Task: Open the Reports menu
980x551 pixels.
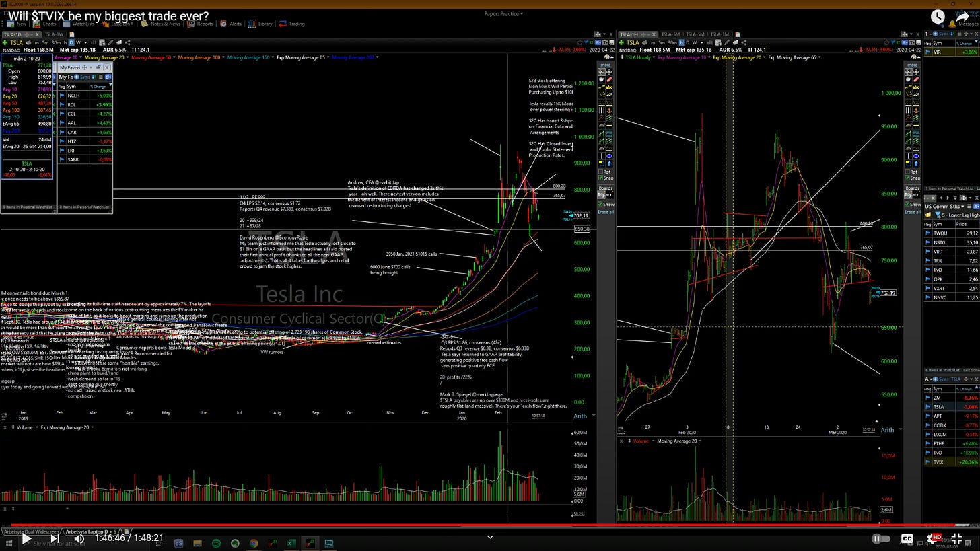Action: point(201,24)
